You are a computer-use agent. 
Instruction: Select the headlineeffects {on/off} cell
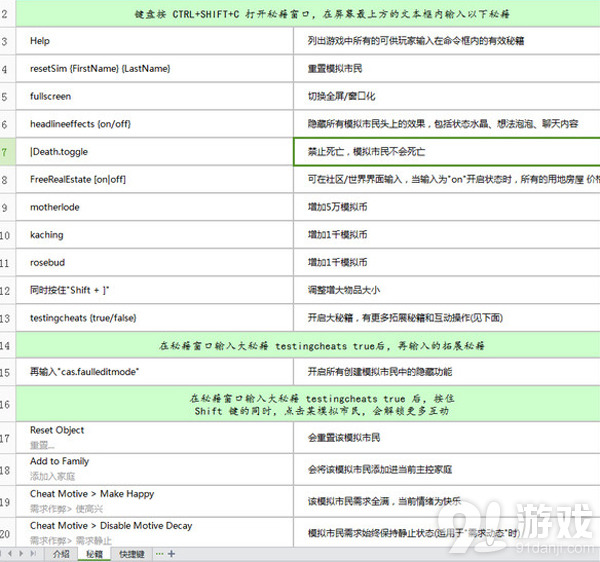tap(155, 124)
